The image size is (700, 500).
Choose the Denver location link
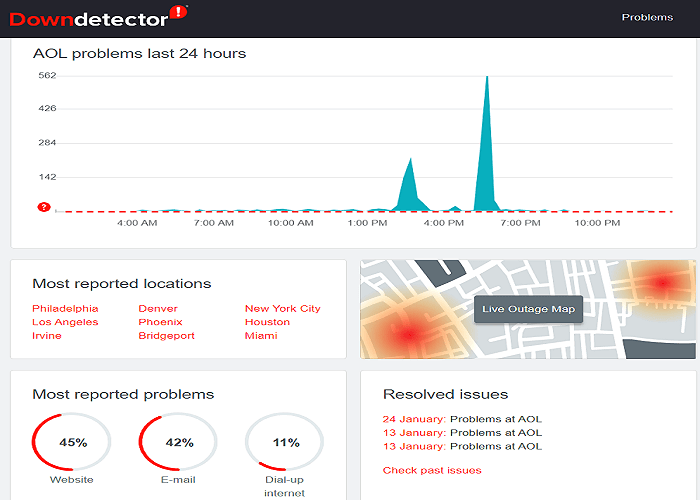tap(158, 308)
